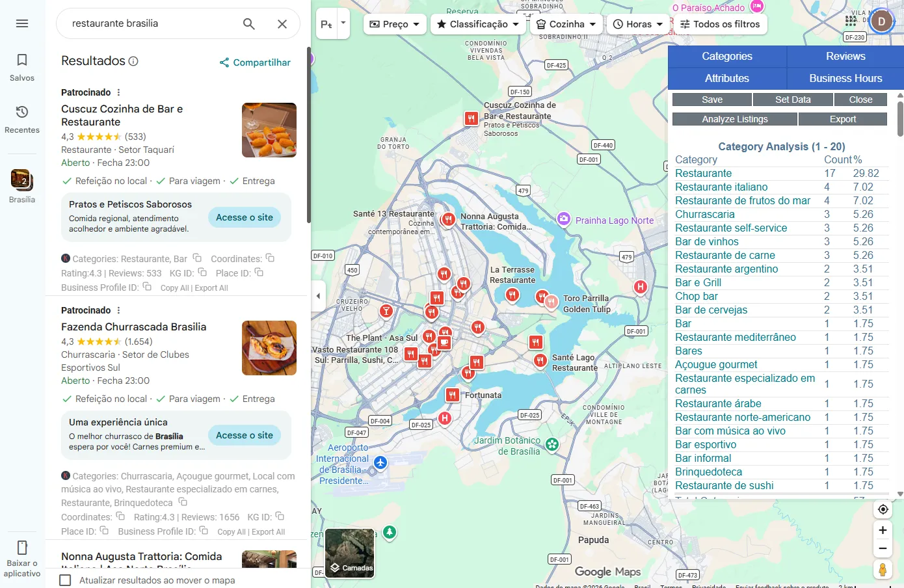
Task: Open the main hamburger menu
Action: [x=22, y=23]
